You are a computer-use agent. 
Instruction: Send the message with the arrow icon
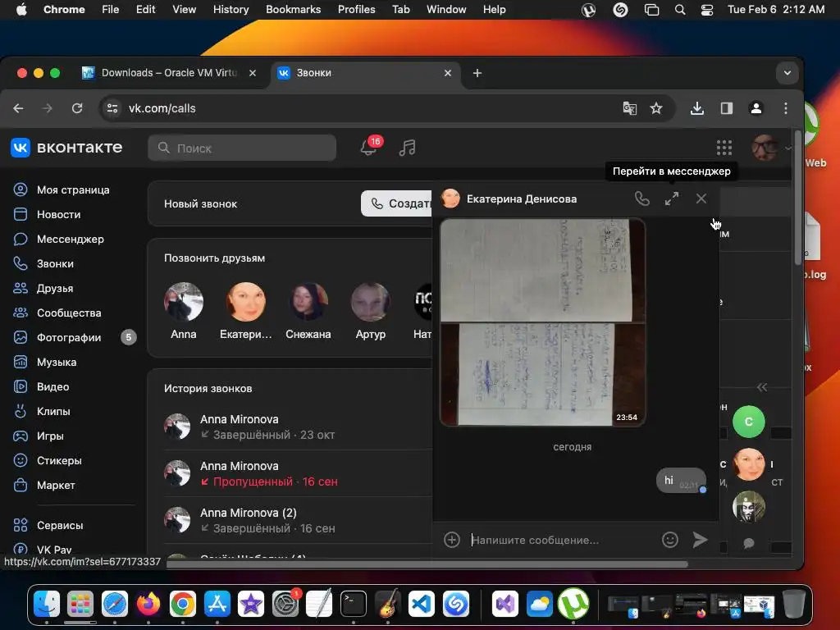tap(700, 540)
